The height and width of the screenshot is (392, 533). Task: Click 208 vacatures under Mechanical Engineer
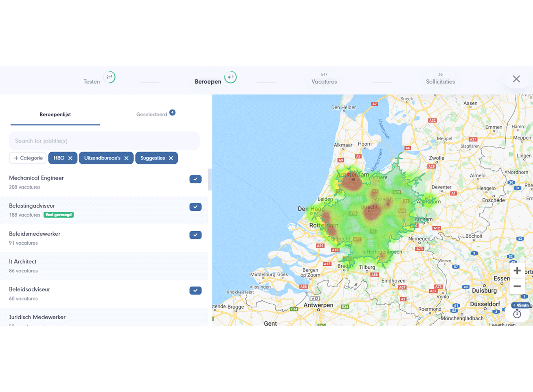[x=25, y=187]
